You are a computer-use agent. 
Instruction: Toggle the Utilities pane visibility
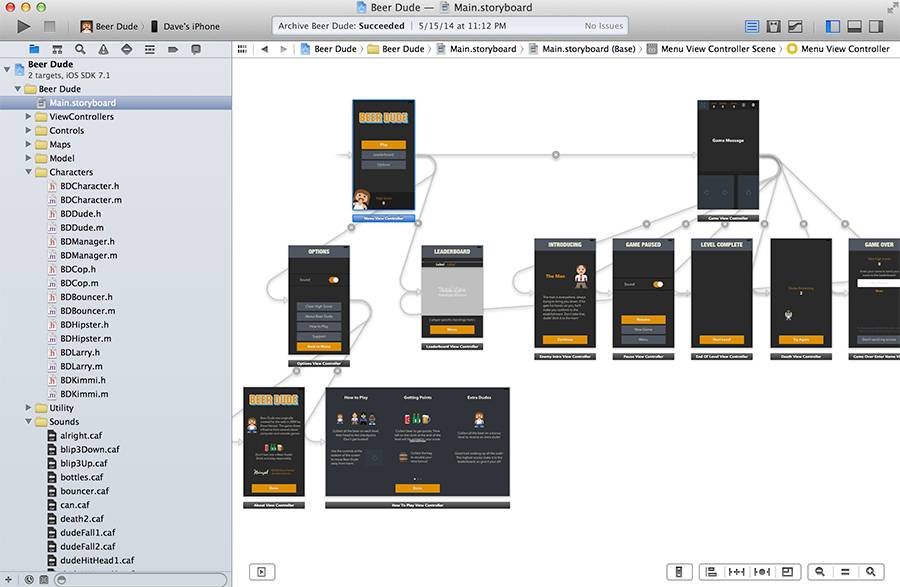876,26
